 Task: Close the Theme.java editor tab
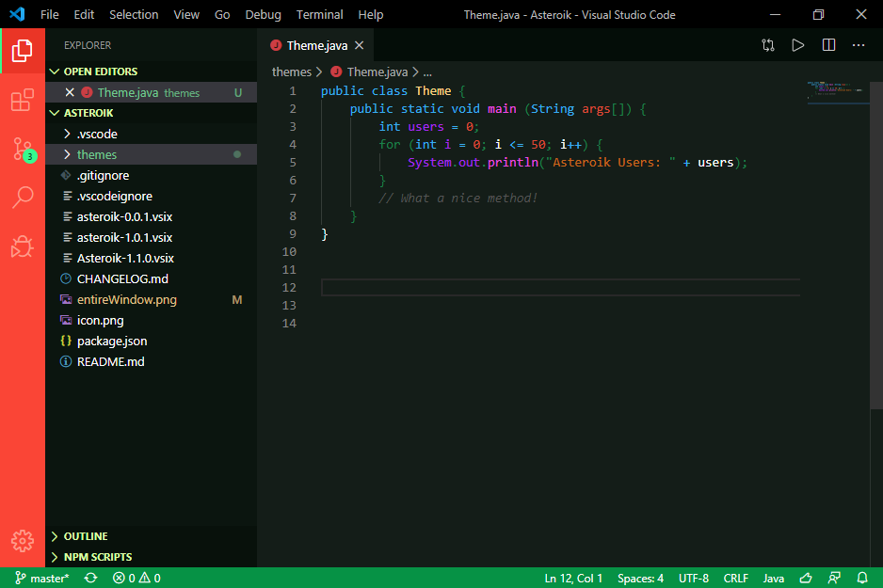pyautogui.click(x=359, y=45)
